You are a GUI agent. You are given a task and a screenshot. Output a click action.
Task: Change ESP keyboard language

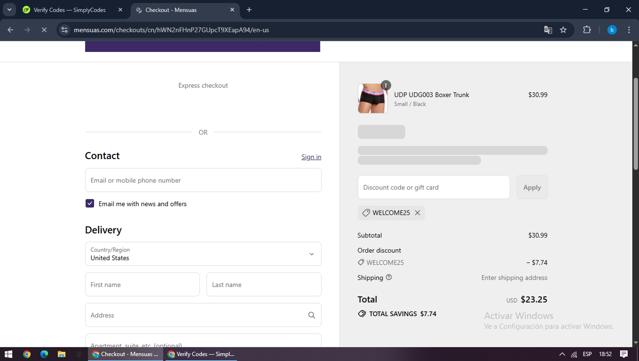click(587, 354)
